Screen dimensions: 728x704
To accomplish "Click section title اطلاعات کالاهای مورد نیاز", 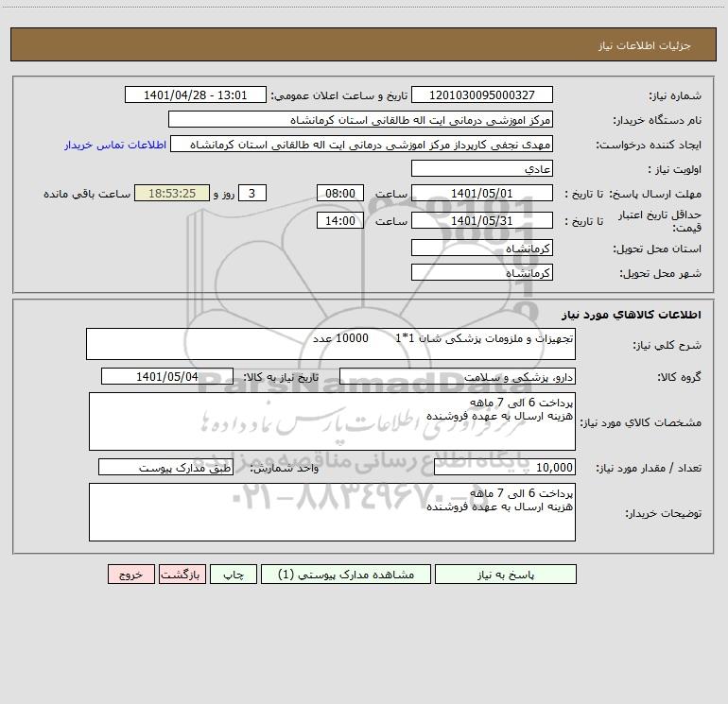I will (x=632, y=315).
